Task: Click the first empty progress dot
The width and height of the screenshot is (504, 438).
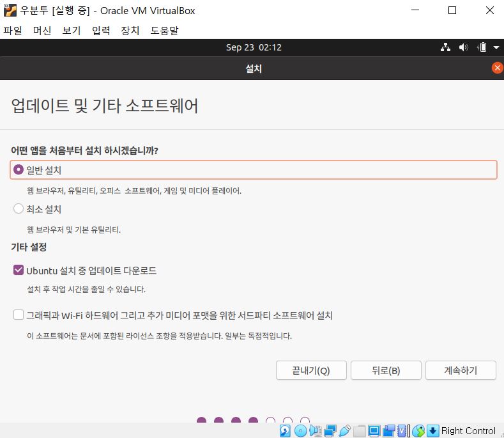Action: 271,420
